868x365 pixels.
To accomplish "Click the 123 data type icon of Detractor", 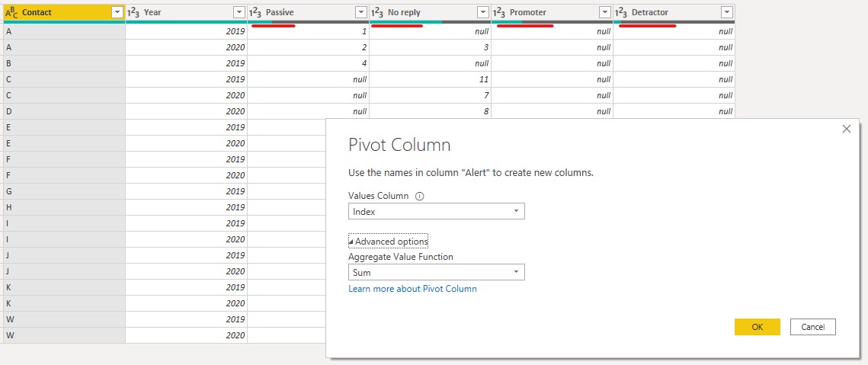I will coord(622,12).
